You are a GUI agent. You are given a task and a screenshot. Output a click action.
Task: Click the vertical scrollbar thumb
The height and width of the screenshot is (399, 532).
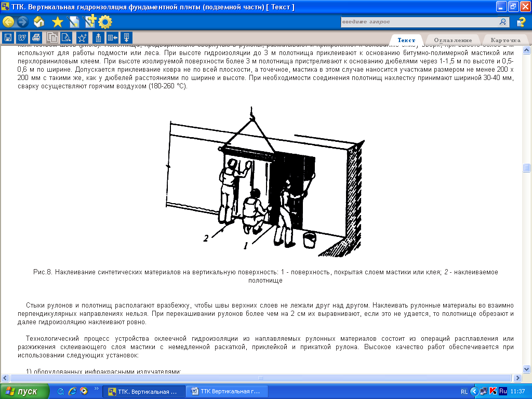(527, 168)
